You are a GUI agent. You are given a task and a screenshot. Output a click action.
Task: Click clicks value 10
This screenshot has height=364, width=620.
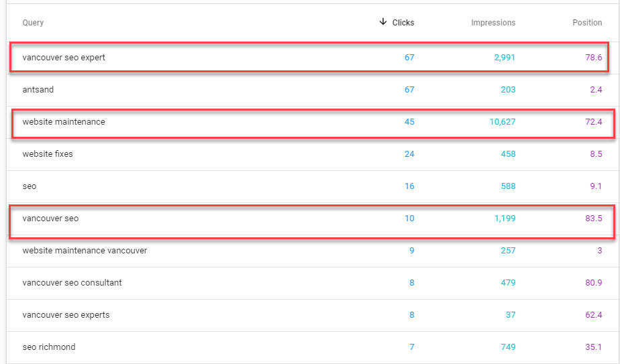[409, 218]
